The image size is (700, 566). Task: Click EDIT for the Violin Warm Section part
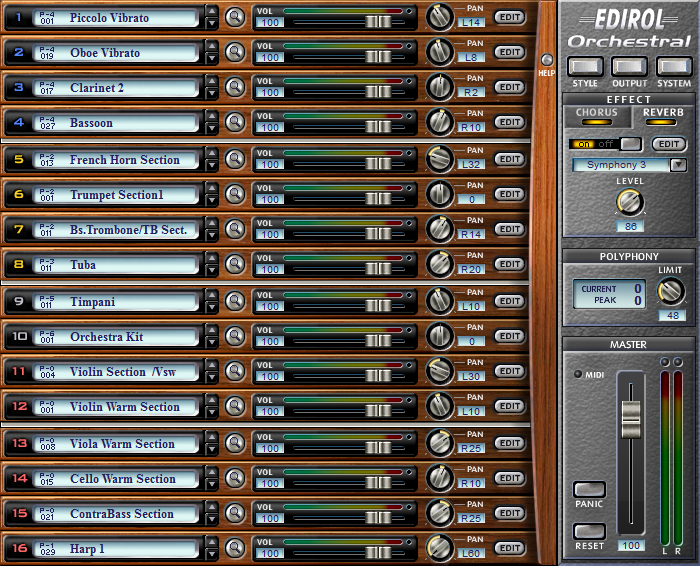pos(510,406)
